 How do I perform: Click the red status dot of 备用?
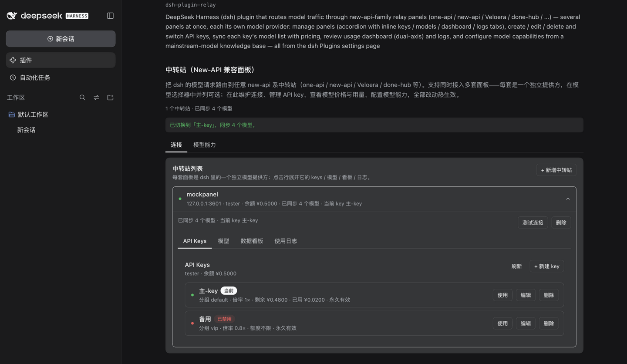click(x=192, y=324)
